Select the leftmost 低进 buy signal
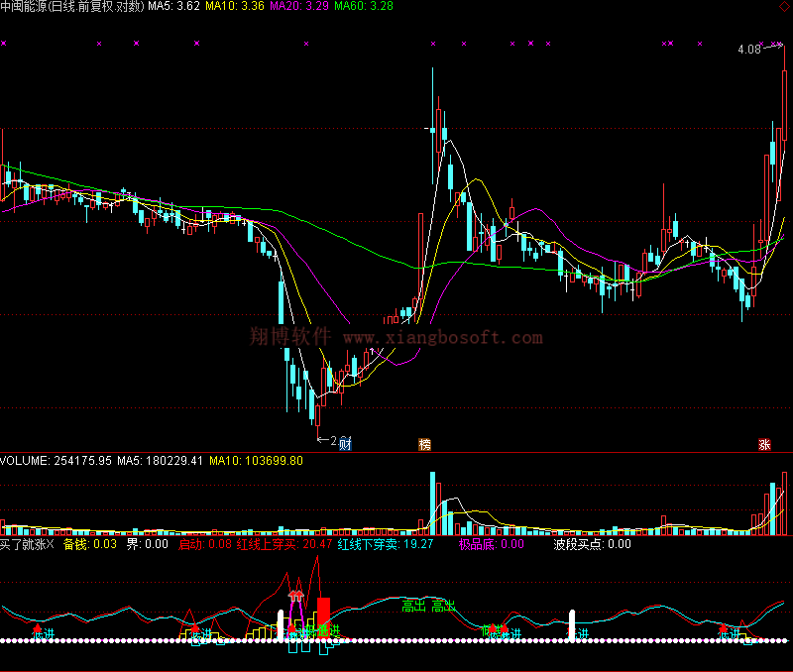 click(x=41, y=632)
